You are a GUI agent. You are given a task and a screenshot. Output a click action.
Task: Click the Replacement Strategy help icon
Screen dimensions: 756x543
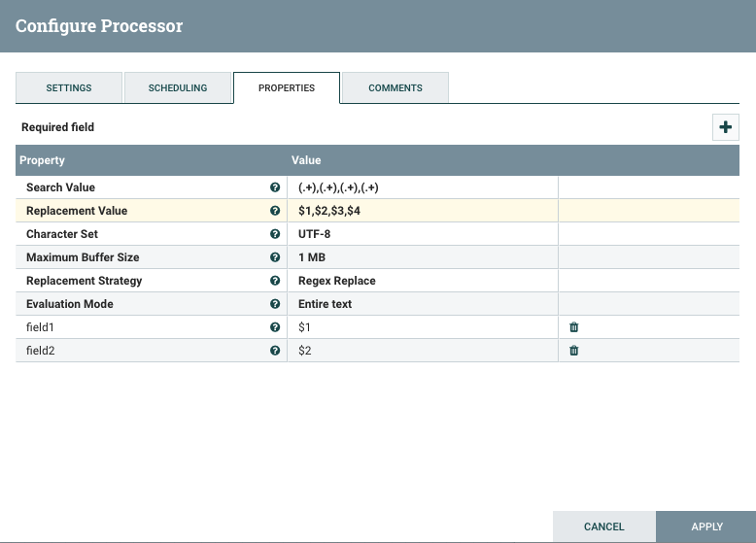(275, 281)
